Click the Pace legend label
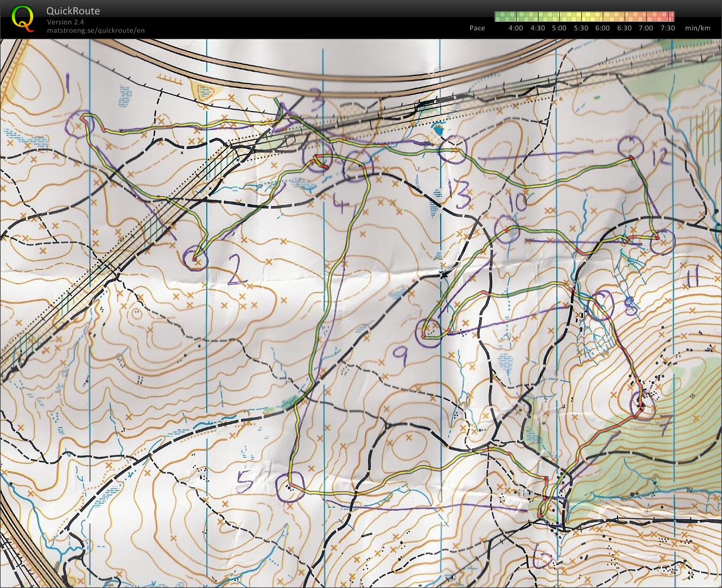The height and width of the screenshot is (588, 722). pos(477,28)
